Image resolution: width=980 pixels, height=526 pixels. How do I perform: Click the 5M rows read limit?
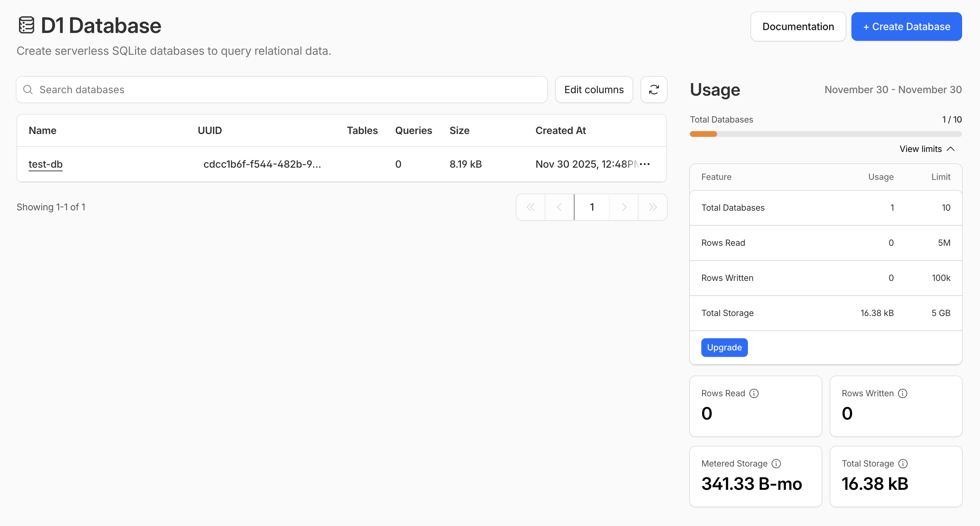[x=944, y=243]
